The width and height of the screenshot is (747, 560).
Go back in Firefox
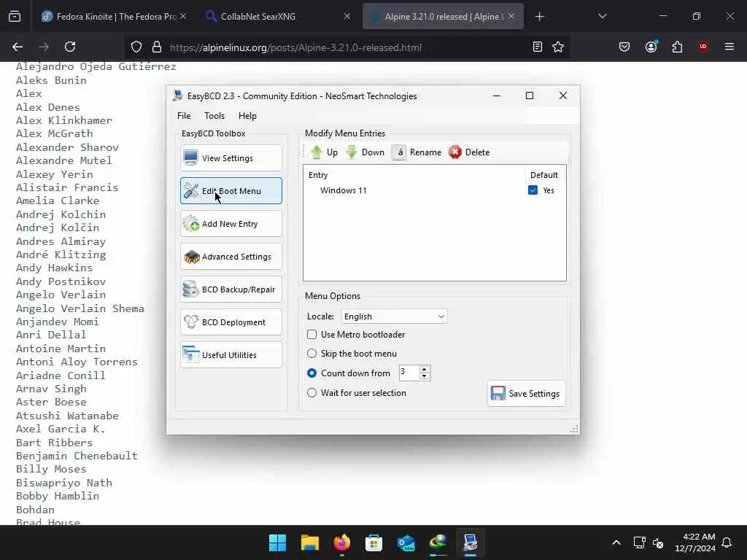click(18, 47)
